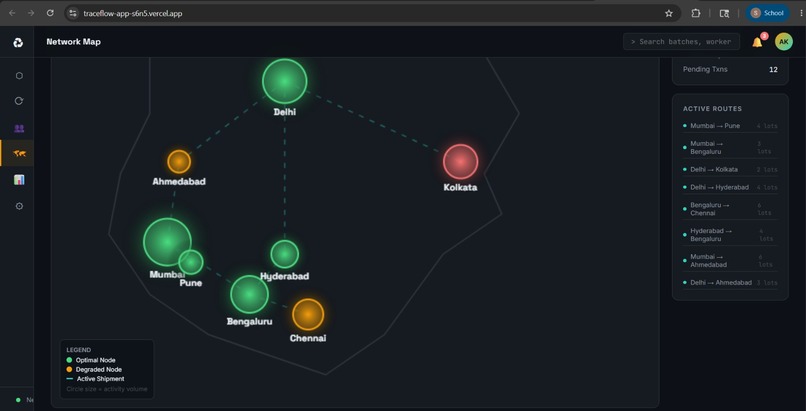806x411 pixels.
Task: Open the bar chart analytics sidebar icon
Action: [19, 180]
